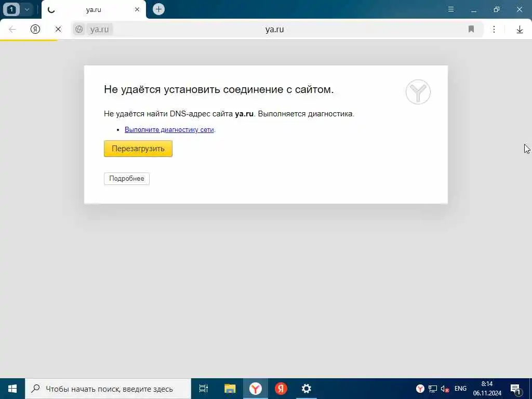This screenshot has height=399, width=532.
Task: Follow the 'Выполните диагностику сети' link
Action: tap(169, 129)
